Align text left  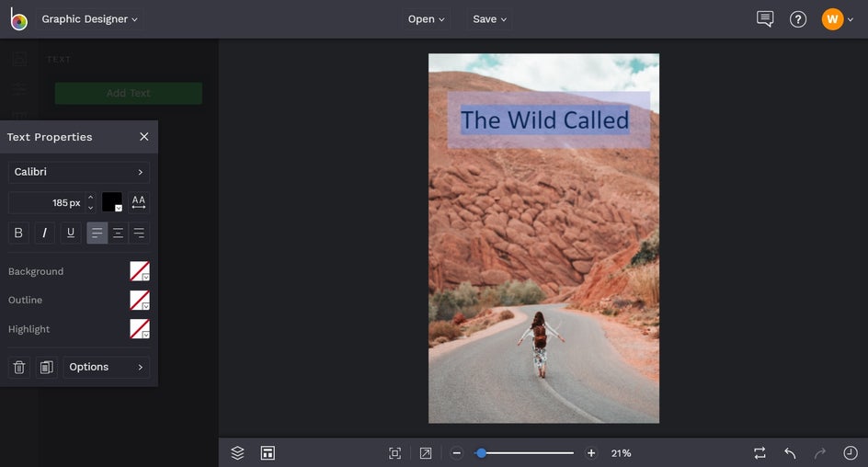[x=97, y=233]
